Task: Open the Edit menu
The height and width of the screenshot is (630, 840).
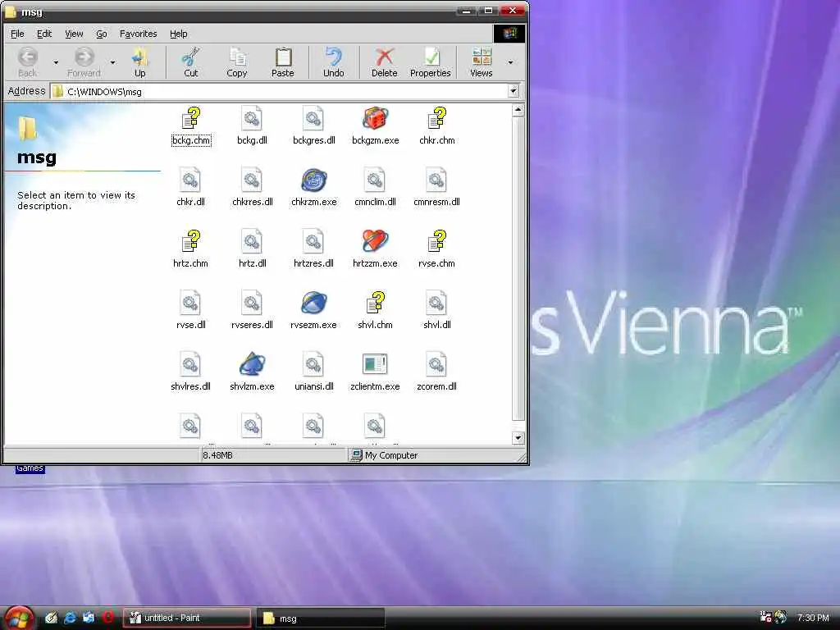Action: tap(44, 34)
